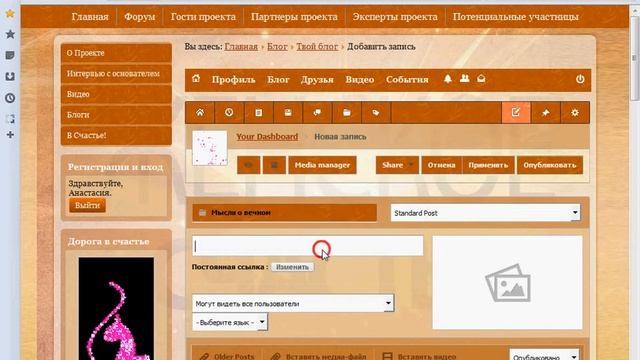Open the Профиль tab
The width and height of the screenshot is (640, 360).
click(233, 79)
